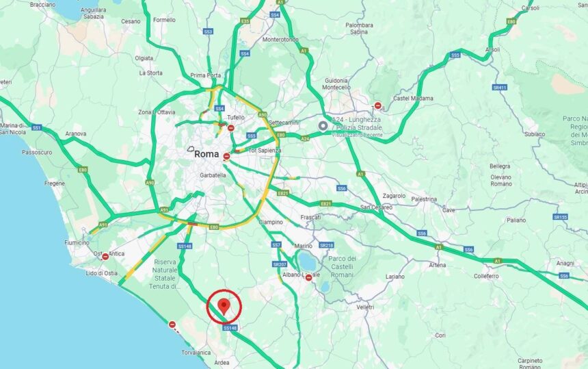The width and height of the screenshot is (588, 369).
Task: Click the Monterotondo town label
Action: click(x=280, y=40)
